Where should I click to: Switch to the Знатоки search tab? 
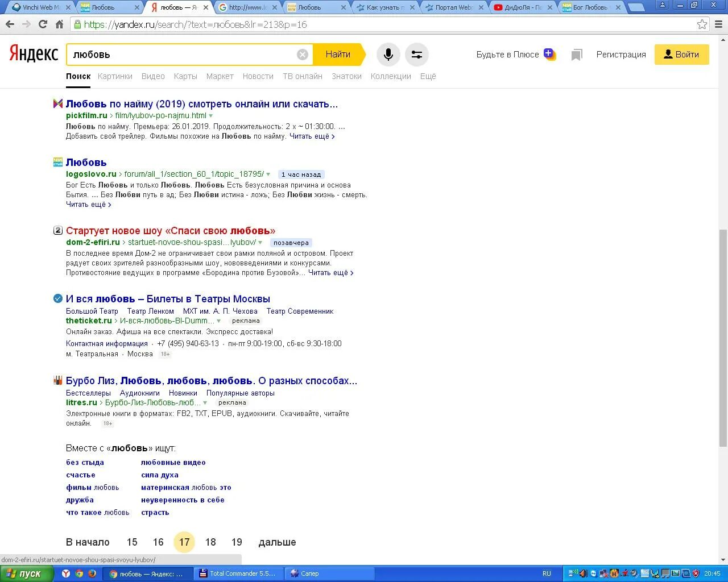347,76
